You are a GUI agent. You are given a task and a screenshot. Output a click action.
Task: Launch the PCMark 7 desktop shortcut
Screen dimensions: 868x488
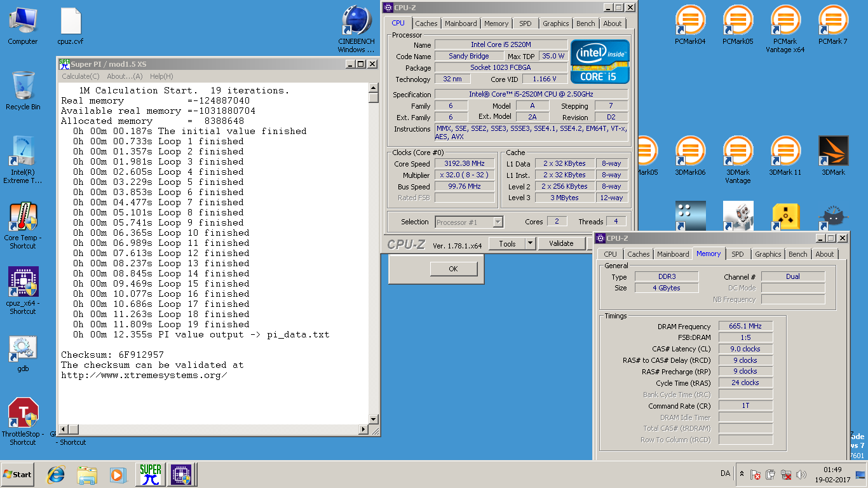pyautogui.click(x=833, y=25)
